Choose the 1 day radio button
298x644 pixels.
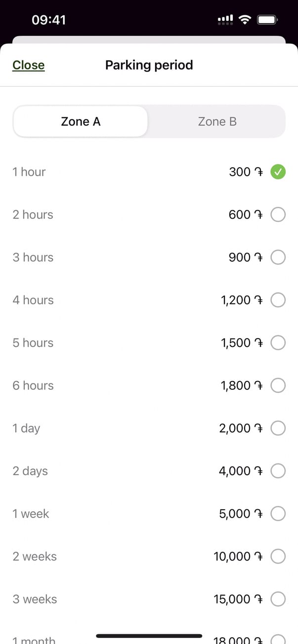278,428
